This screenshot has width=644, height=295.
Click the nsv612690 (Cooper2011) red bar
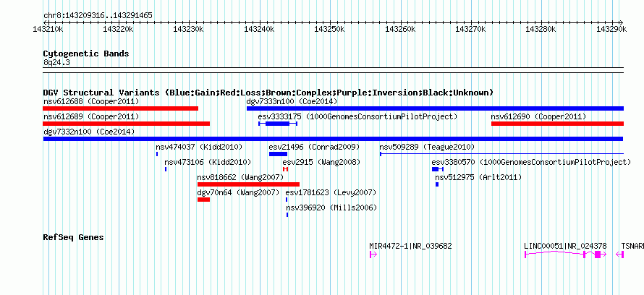tap(557, 124)
